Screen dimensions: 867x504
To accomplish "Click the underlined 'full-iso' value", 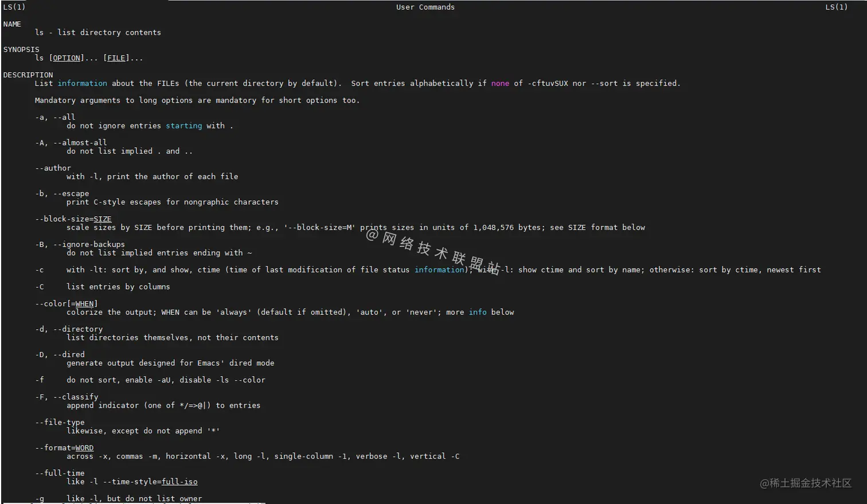I will point(179,482).
